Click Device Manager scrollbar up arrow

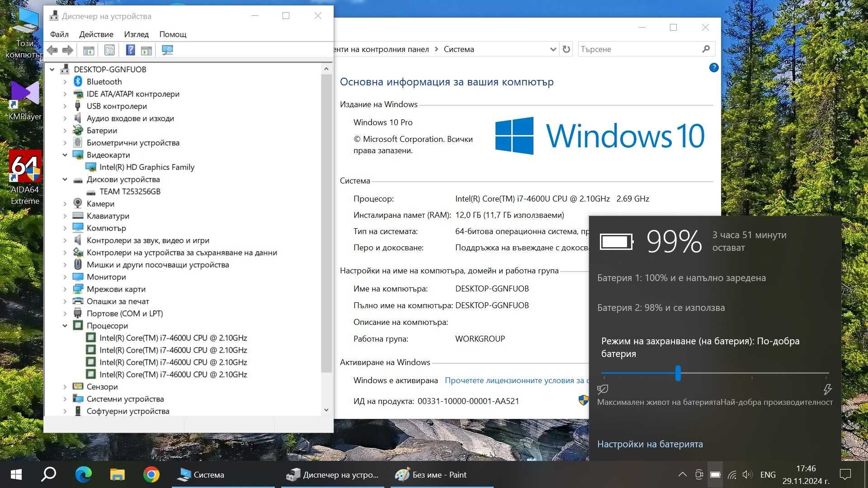[326, 69]
